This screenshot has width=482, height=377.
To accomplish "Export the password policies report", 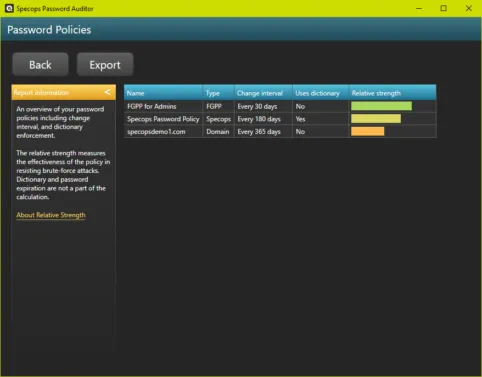I will pyautogui.click(x=105, y=64).
